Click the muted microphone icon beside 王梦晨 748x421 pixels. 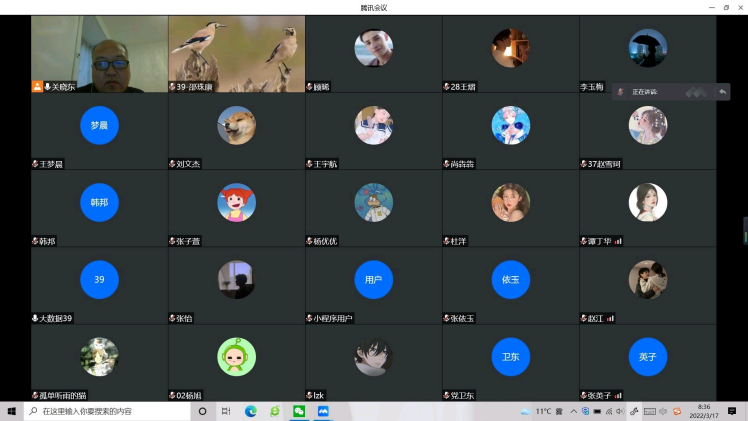pos(36,164)
